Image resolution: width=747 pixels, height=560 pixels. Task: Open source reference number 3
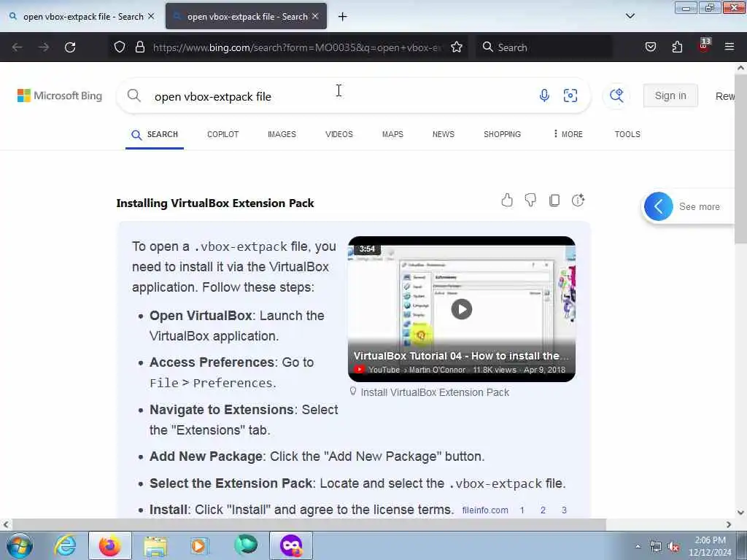click(564, 510)
